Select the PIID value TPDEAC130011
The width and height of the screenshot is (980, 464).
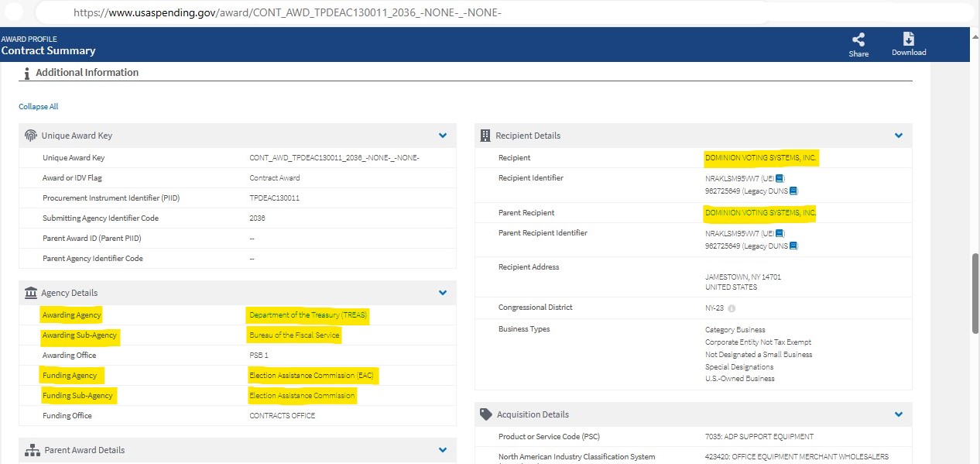coord(274,198)
